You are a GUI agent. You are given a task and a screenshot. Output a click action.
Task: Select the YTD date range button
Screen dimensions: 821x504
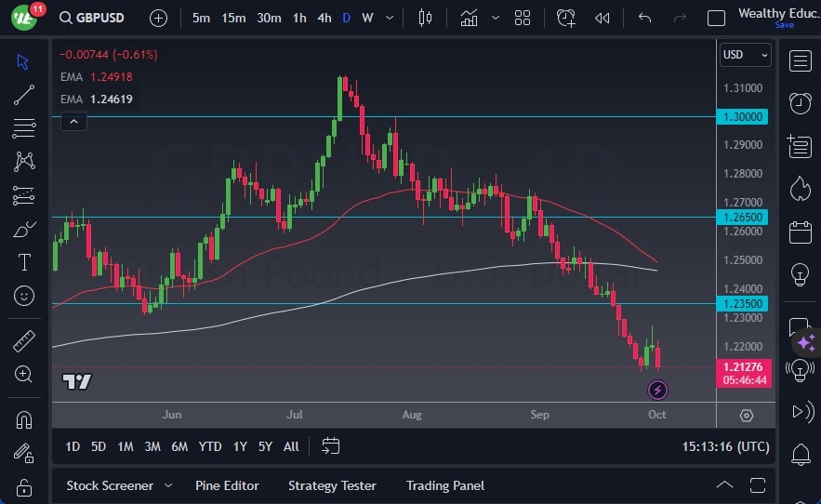210,446
